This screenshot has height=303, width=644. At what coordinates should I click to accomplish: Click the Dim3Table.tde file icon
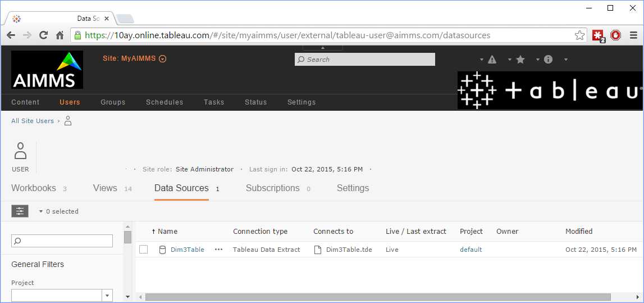[x=317, y=250]
